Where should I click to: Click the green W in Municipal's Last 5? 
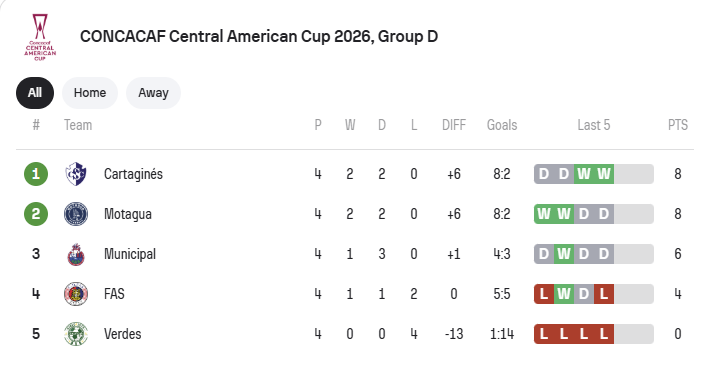564,254
